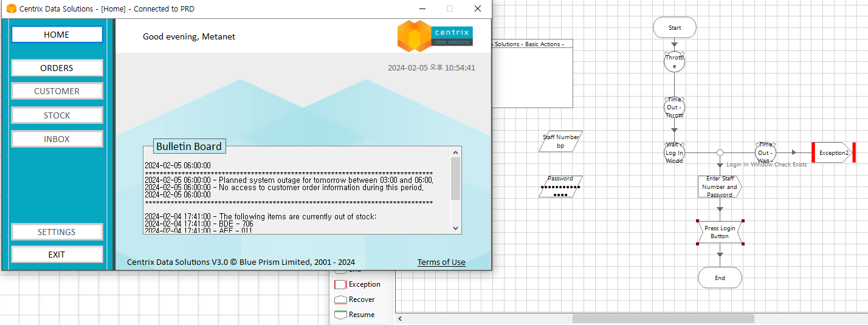Click the Login In Window Check Exists label

click(766, 165)
